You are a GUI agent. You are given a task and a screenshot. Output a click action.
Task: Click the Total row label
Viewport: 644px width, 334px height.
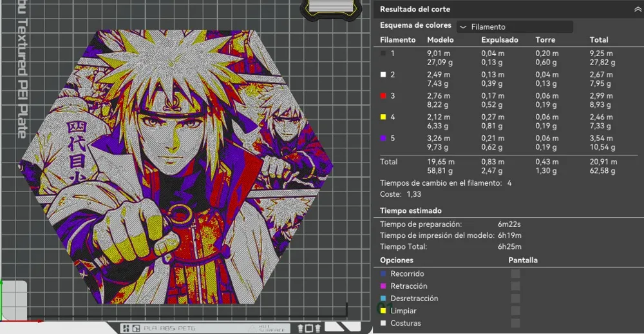[388, 162]
